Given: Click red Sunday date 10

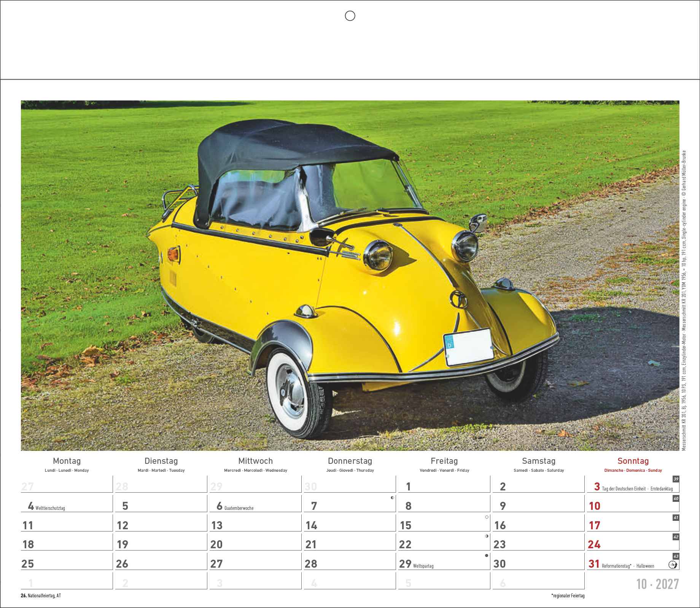Looking at the screenshot, I should click(x=594, y=506).
